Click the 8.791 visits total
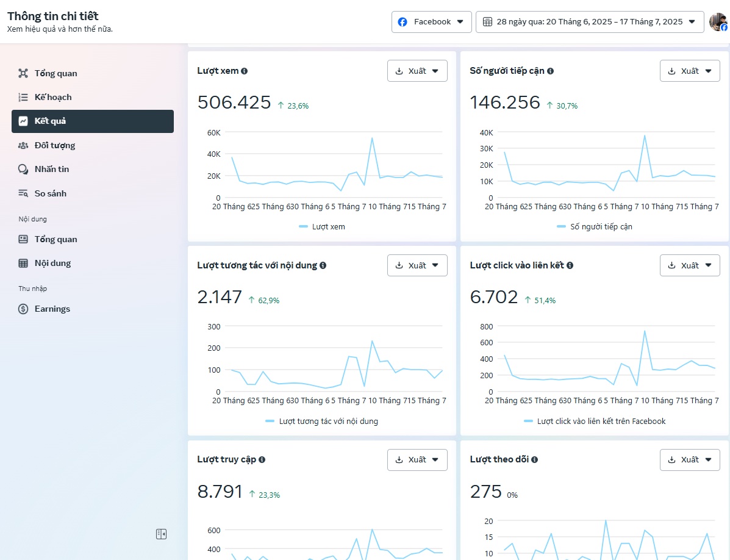The image size is (730, 560). pos(220,492)
